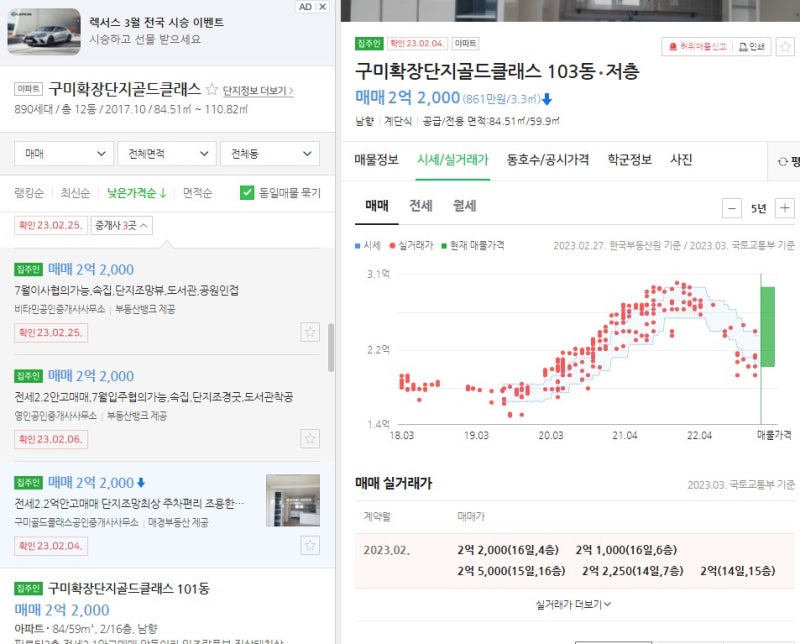The width and height of the screenshot is (800, 644).
Task: Favorite 구미확장단지골드클래스 complex with star
Action: (212, 90)
